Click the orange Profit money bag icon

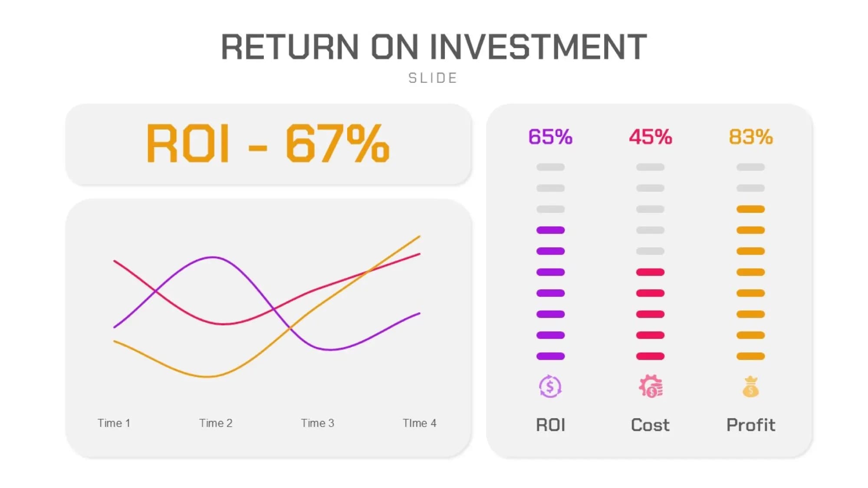point(750,387)
